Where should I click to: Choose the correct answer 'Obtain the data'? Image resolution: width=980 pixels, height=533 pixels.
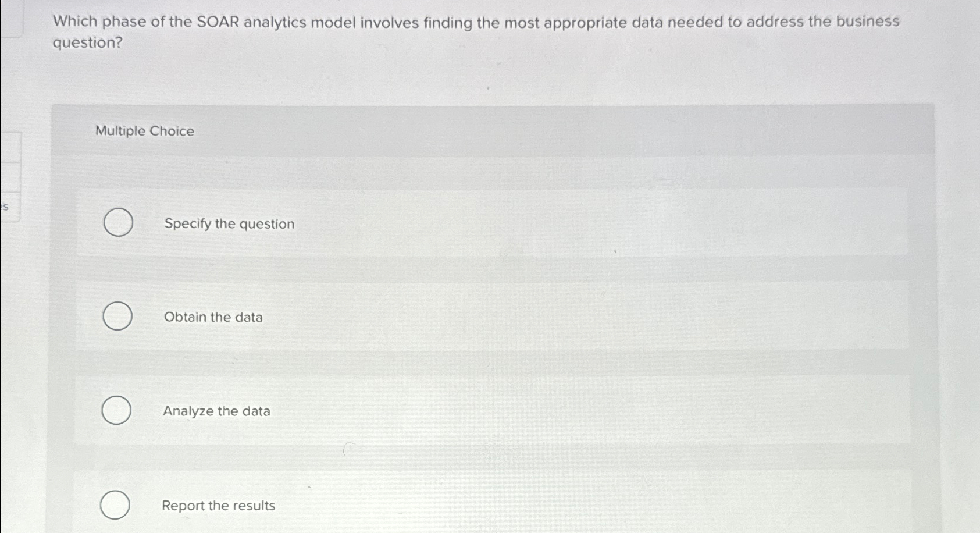click(117, 317)
